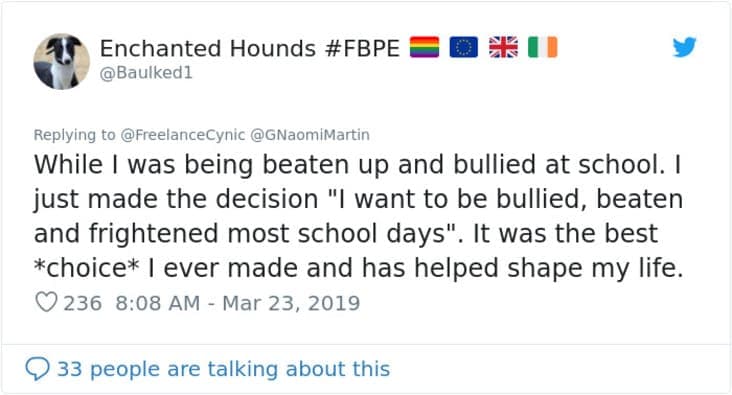Click the quoted sentence in the tweet
This screenshot has width=732, height=395.
click(359, 216)
